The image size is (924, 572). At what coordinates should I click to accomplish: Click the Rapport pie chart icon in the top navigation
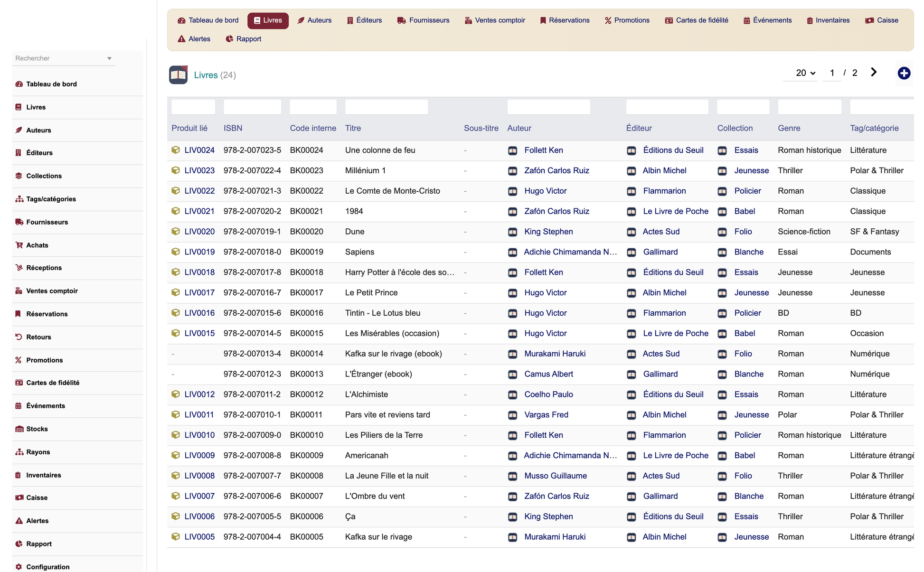point(229,39)
